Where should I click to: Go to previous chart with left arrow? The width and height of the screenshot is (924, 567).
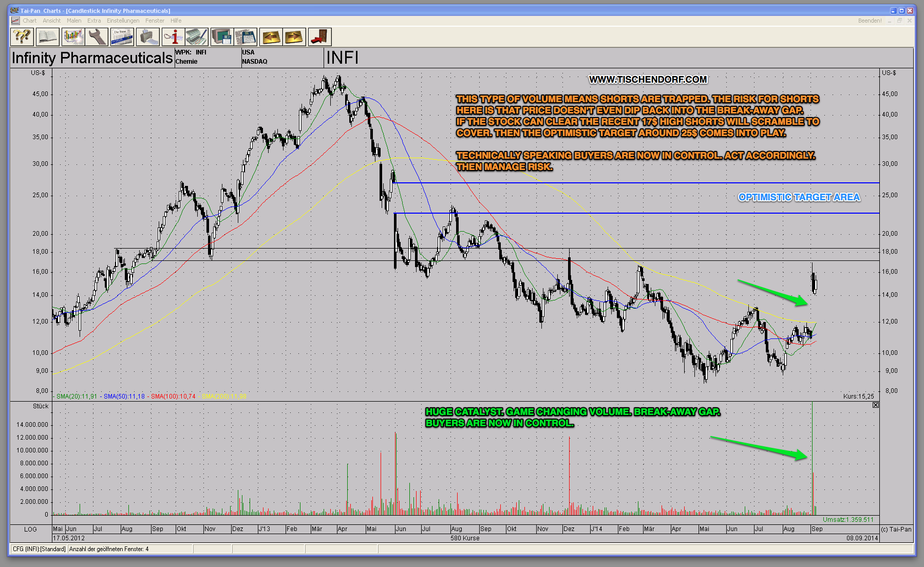(271, 37)
